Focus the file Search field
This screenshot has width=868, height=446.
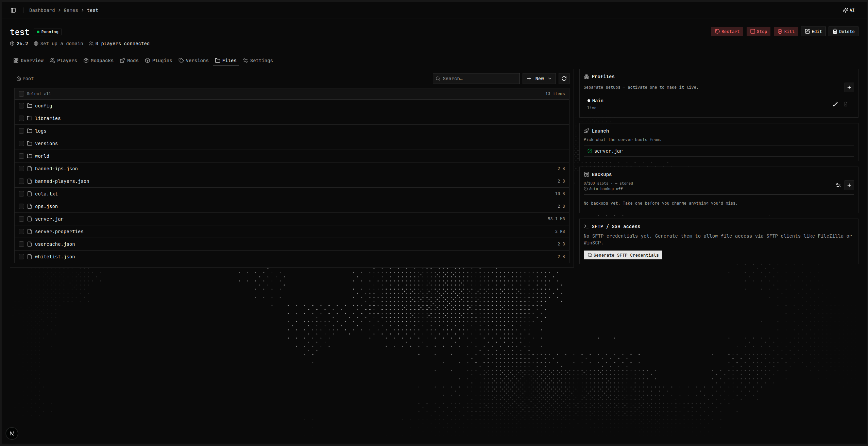click(476, 79)
